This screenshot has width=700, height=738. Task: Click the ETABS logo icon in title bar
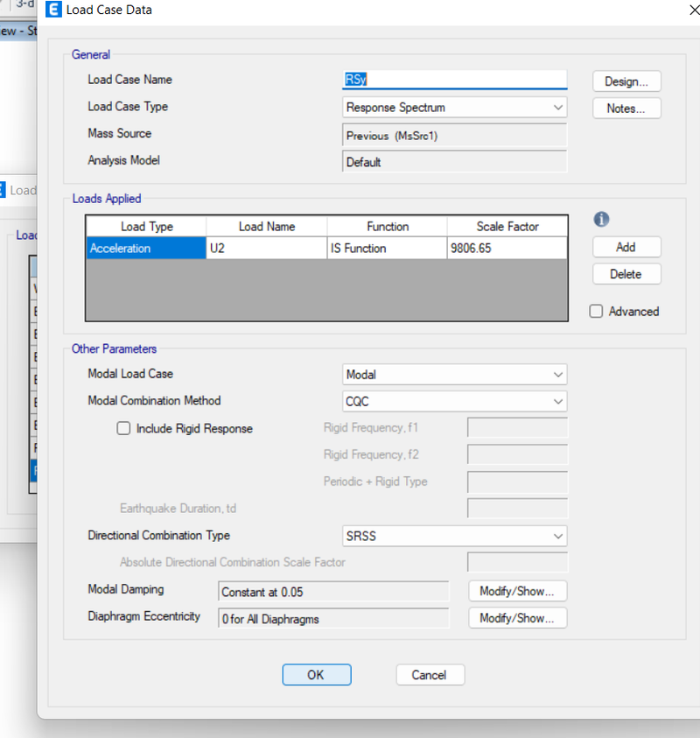[53, 9]
